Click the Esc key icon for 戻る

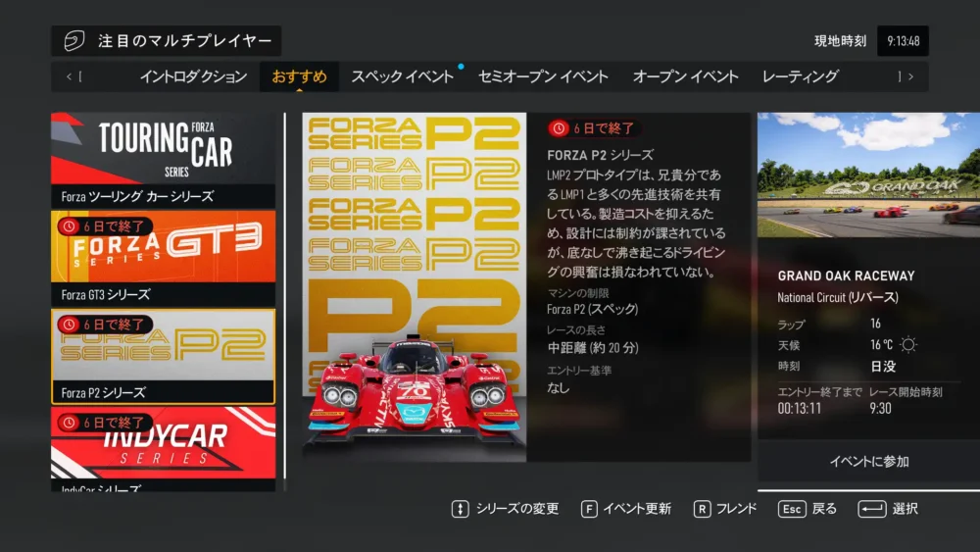[792, 509]
